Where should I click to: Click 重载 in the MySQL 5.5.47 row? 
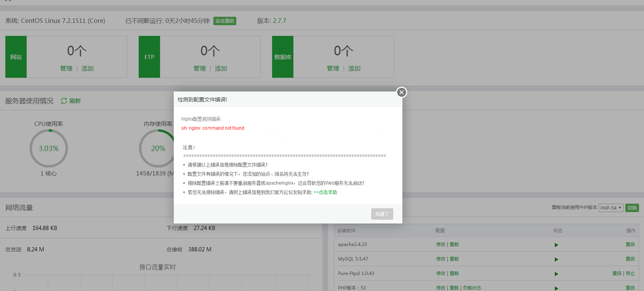point(454,259)
